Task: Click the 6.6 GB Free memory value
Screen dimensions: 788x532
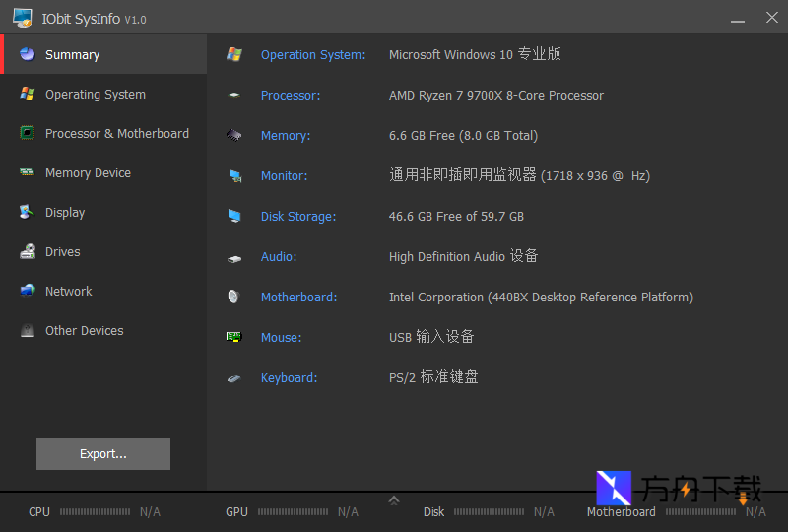Action: coord(463,136)
